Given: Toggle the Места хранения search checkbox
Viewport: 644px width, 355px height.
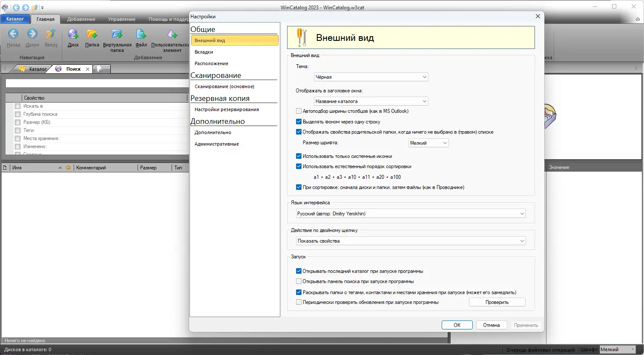Looking at the screenshot, I should 17,138.
